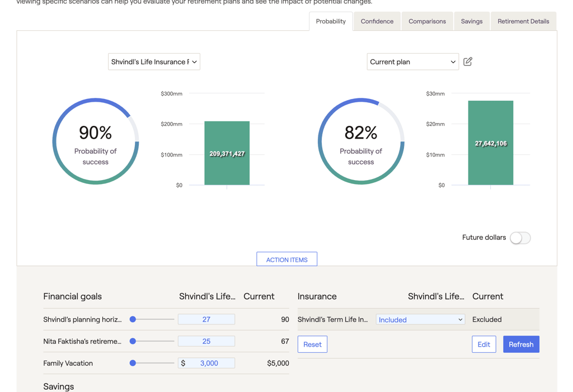The width and height of the screenshot is (573, 392).
Task: Open the Confidence tab
Action: [377, 21]
